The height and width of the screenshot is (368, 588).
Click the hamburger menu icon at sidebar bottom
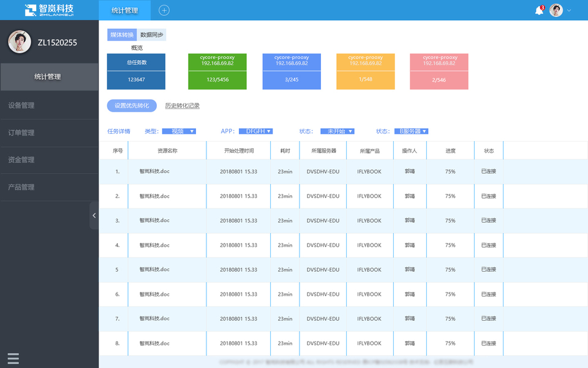coord(13,359)
